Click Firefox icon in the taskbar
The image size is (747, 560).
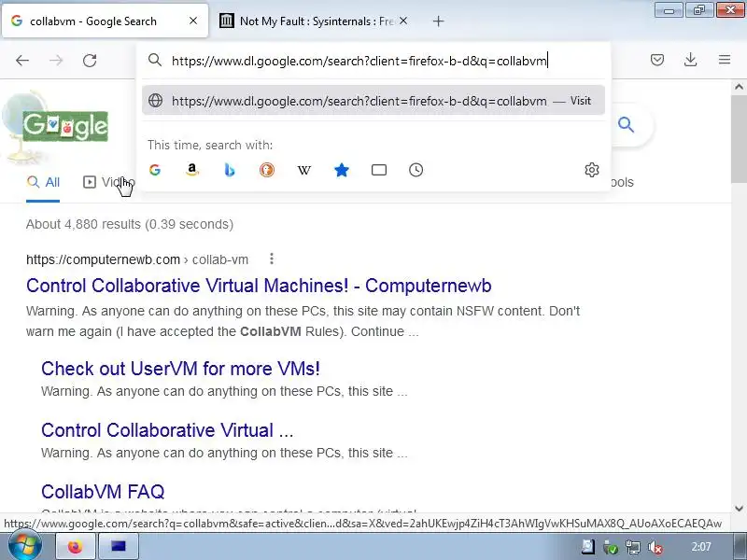[76, 546]
